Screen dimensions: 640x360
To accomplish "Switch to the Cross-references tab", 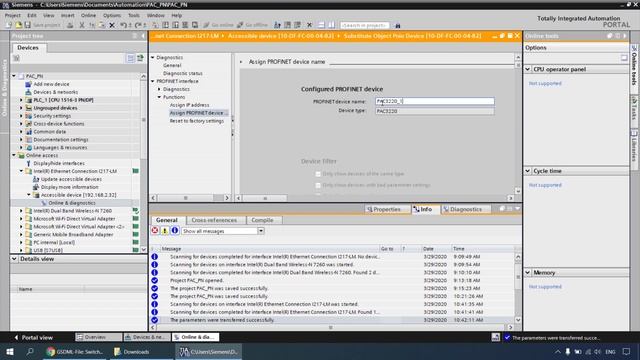I will tap(214, 220).
